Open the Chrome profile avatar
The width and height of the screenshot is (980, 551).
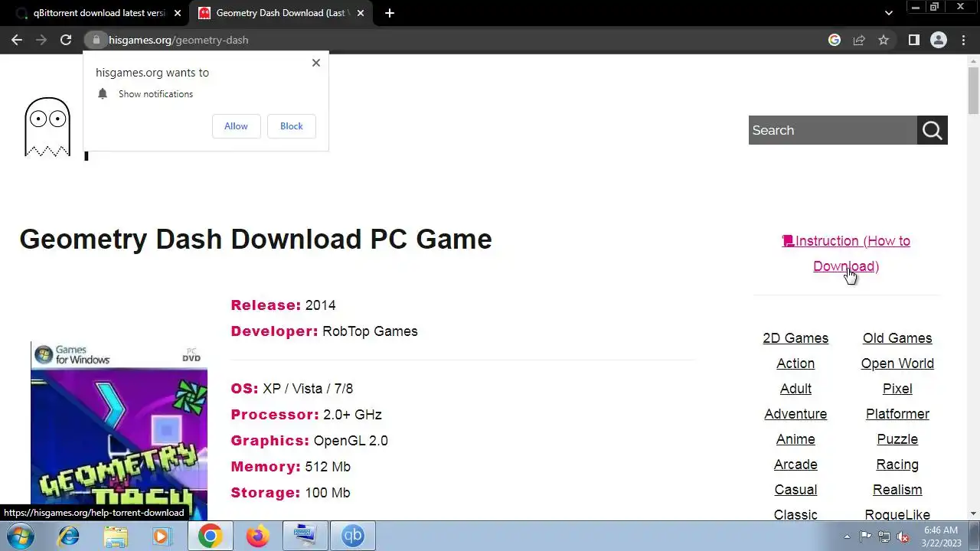939,40
